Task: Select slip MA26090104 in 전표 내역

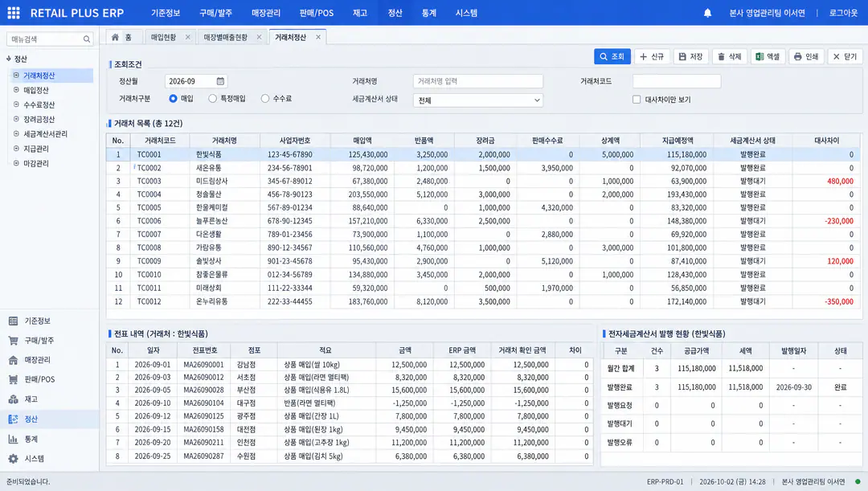Action: 350,403
